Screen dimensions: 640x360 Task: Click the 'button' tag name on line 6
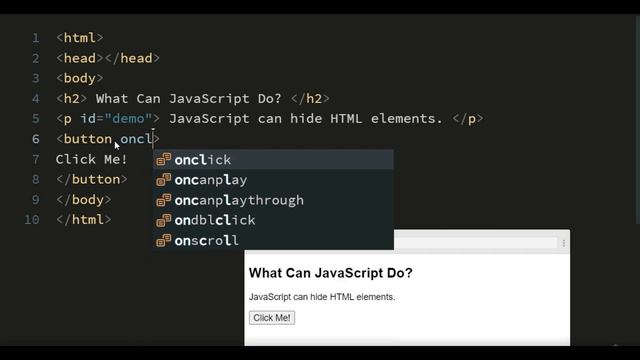point(88,139)
